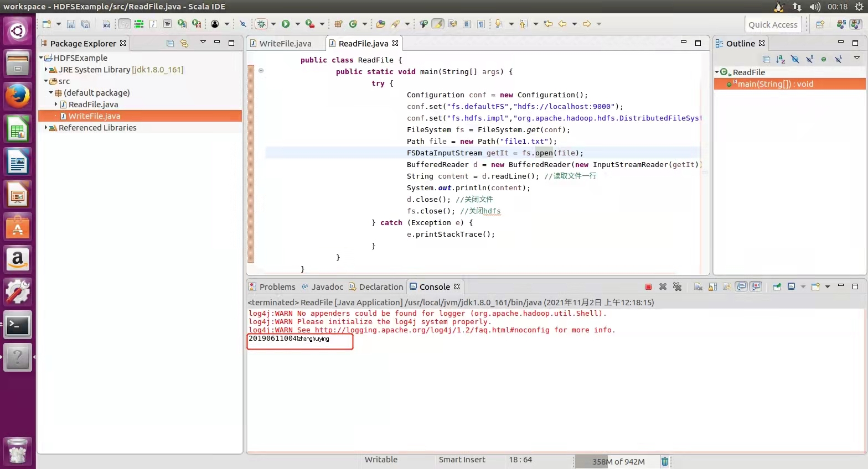Switch to the WriteFile.java editor tab

pos(285,43)
